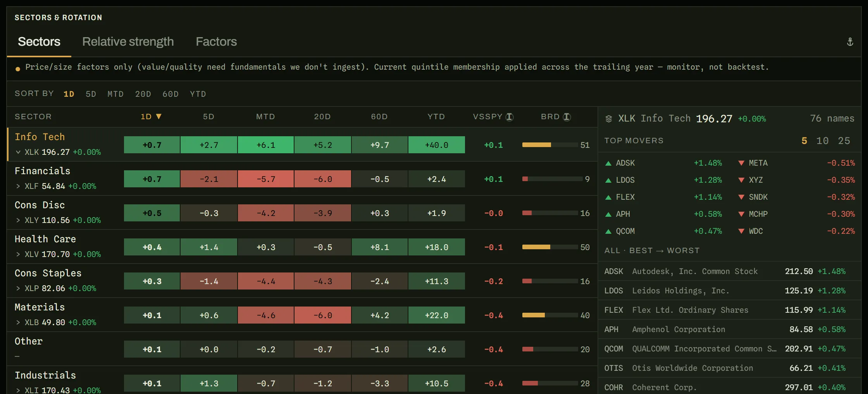The height and width of the screenshot is (394, 868).
Task: Expand the Health Care XLV row
Action: click(18, 254)
